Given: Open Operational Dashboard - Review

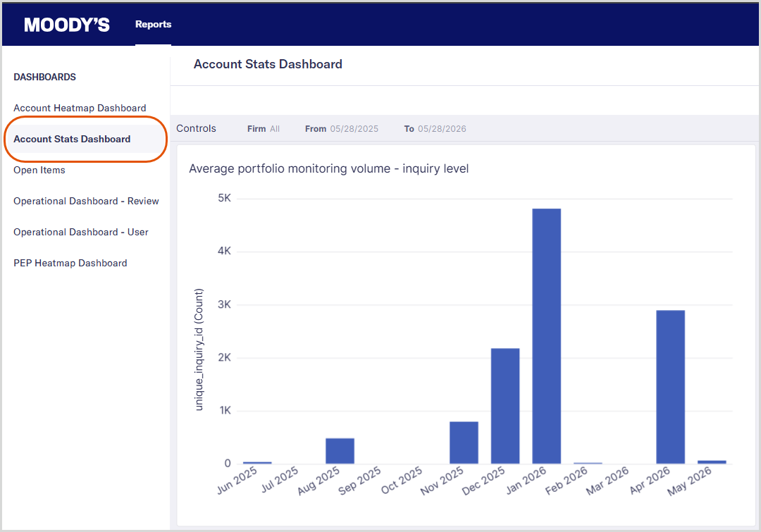Looking at the screenshot, I should (86, 201).
